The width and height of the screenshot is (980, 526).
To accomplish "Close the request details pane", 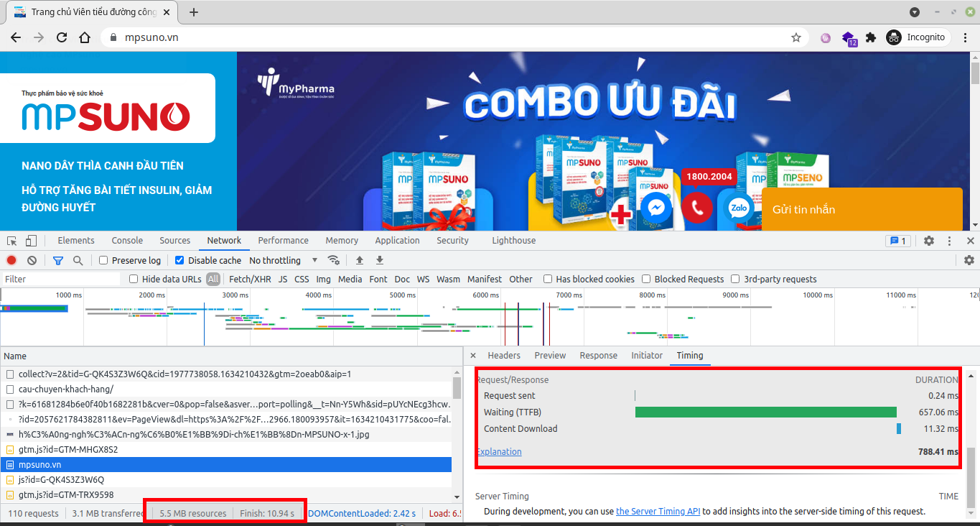I will click(x=473, y=356).
